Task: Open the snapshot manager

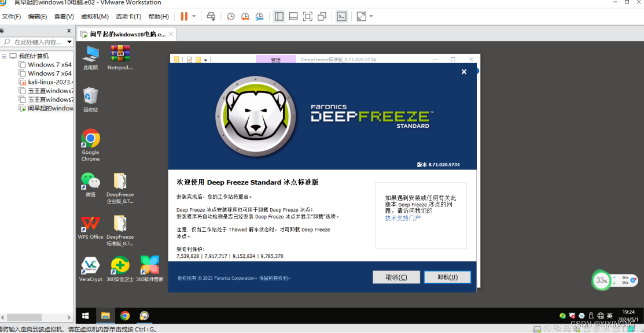Action: coord(260,16)
